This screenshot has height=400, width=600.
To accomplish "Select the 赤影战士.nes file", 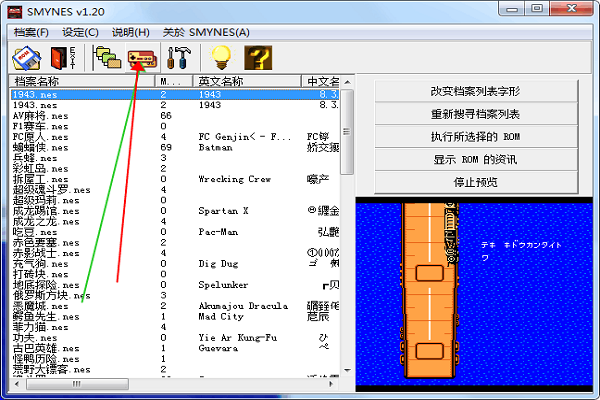I will coord(46,253).
